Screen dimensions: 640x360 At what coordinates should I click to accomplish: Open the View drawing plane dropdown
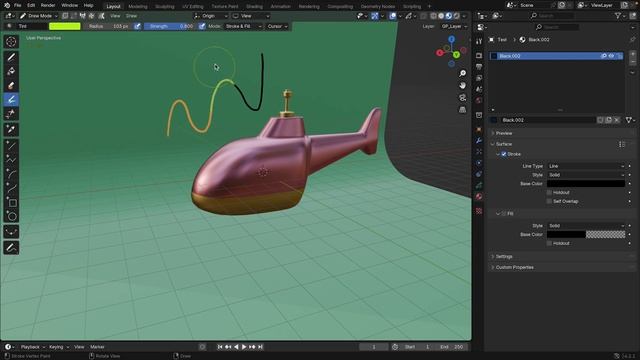(x=251, y=16)
